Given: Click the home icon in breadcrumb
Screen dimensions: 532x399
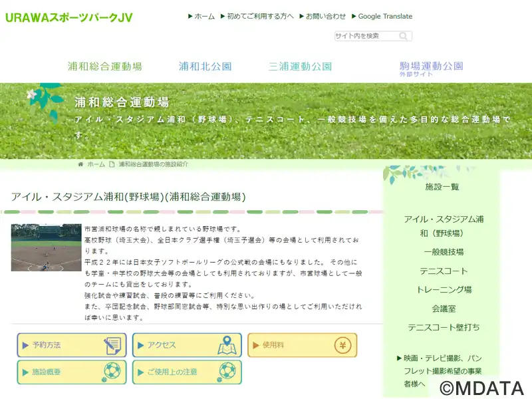Looking at the screenshot, I should coord(81,164).
